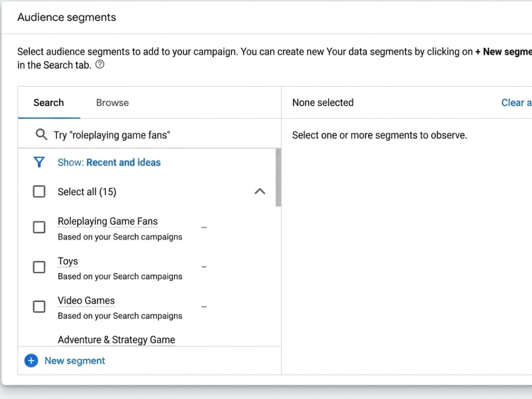The height and width of the screenshot is (399, 532).
Task: Open the Show: Recent and ideas filter
Action: coord(109,162)
